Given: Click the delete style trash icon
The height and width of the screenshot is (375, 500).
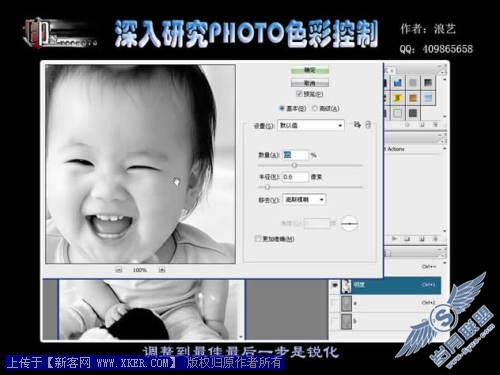Looking at the screenshot, I should pyautogui.click(x=435, y=125).
